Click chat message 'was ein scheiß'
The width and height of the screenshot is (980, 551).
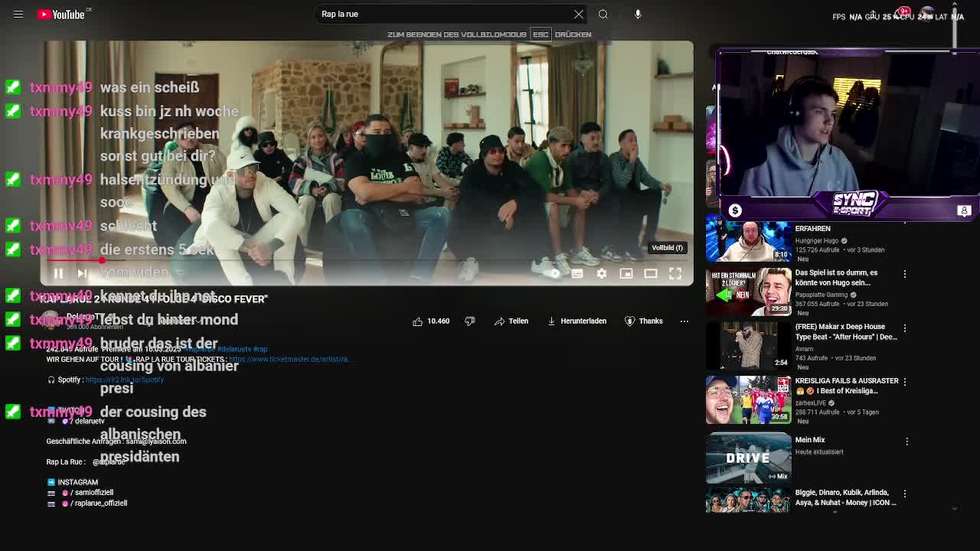[x=149, y=87]
